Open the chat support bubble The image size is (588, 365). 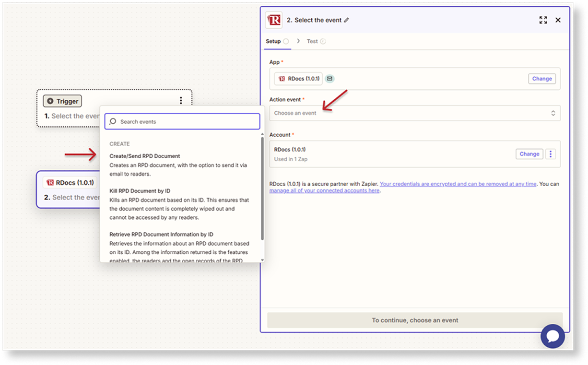click(x=553, y=337)
